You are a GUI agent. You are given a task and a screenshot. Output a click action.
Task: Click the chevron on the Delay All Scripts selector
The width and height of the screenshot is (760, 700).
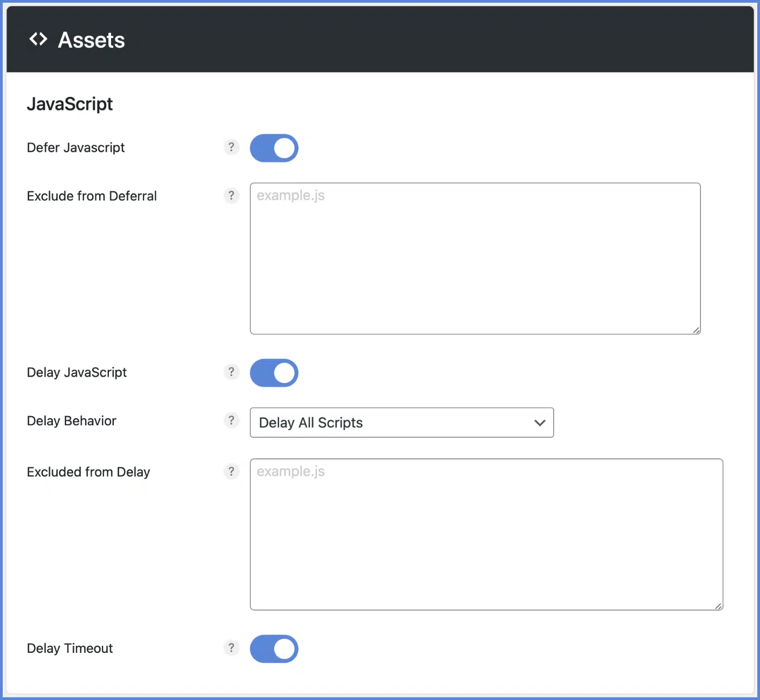[x=539, y=423]
